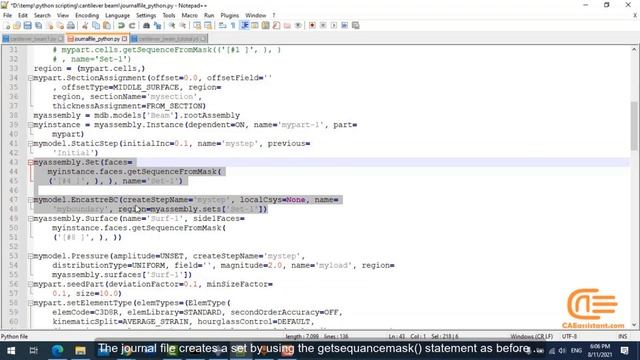
Task: Save the current file via toolbar icon
Action: pos(28,26)
